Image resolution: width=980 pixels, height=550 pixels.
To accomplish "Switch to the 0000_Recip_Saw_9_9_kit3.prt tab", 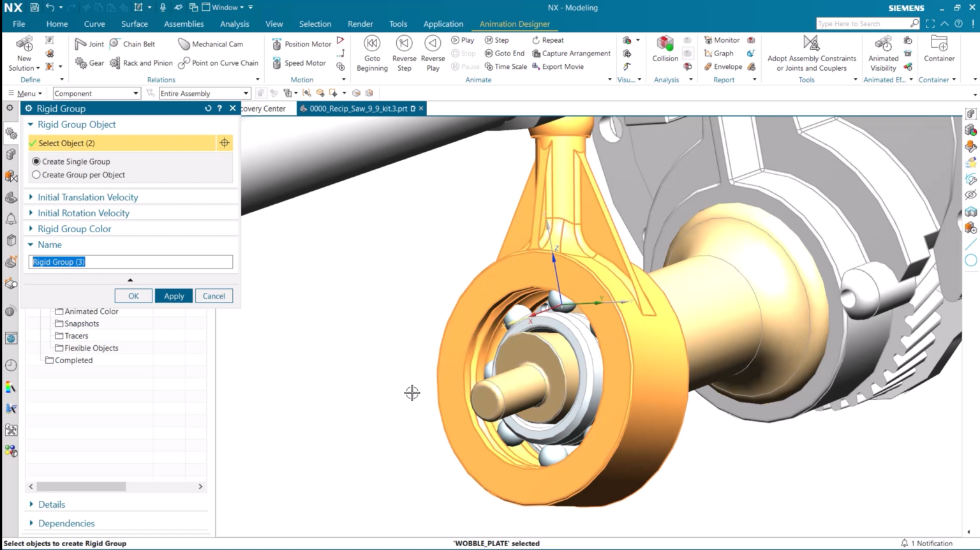I will 357,108.
